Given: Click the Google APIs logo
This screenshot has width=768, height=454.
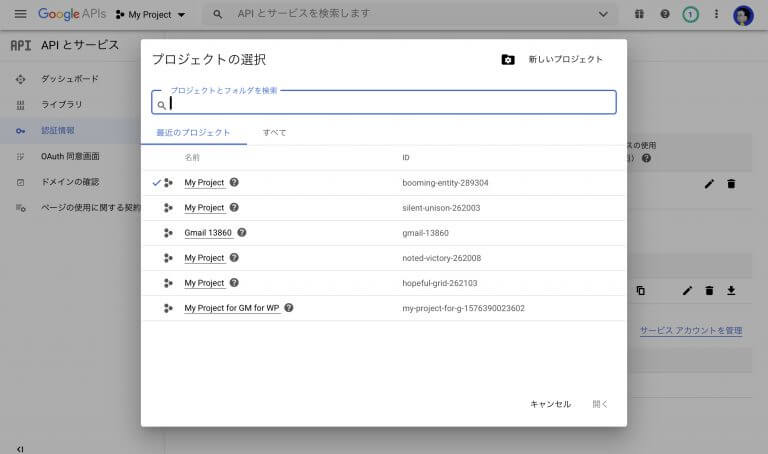Looking at the screenshot, I should coord(72,14).
